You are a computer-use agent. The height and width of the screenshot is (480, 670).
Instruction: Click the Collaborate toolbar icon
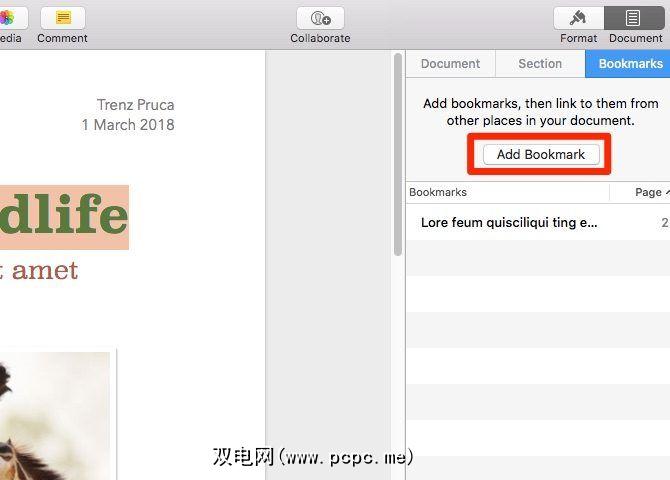320,18
